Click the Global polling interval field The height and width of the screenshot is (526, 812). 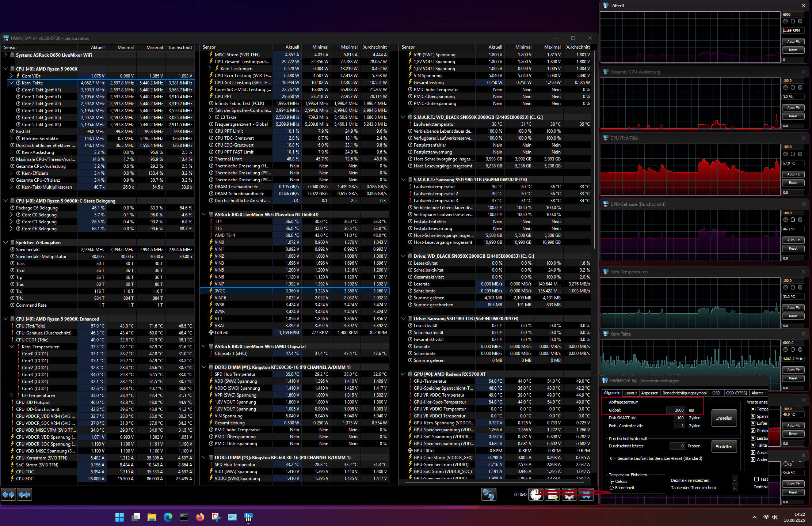click(x=676, y=410)
